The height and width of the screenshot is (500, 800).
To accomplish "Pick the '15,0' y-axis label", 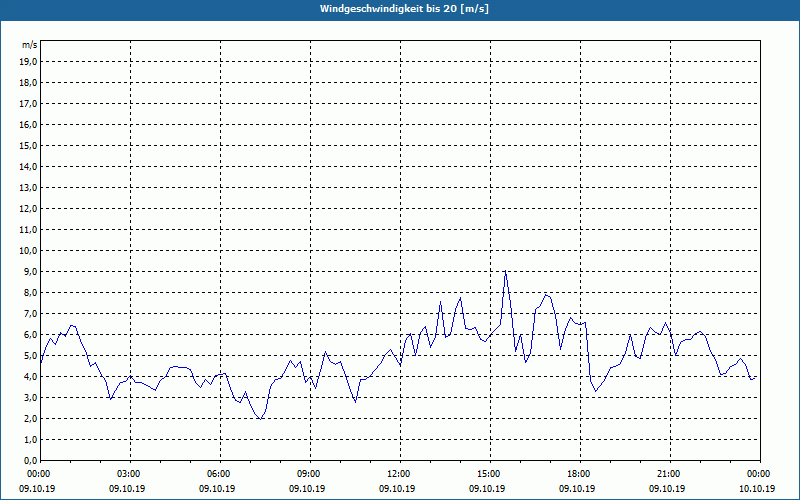I will point(29,145).
